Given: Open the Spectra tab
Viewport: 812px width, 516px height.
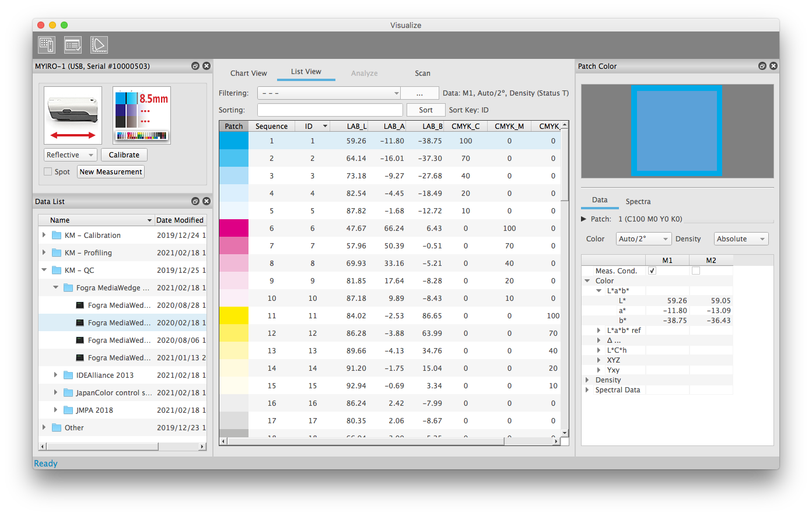Looking at the screenshot, I should 638,202.
